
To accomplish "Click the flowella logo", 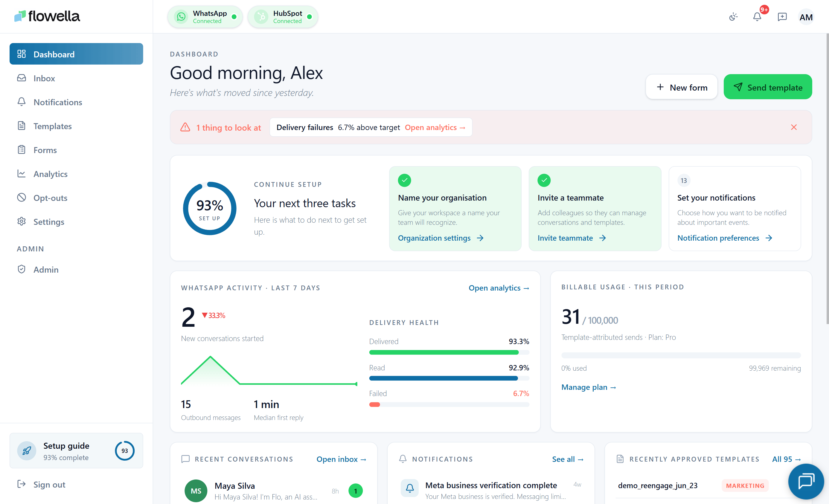I will pos(47,16).
